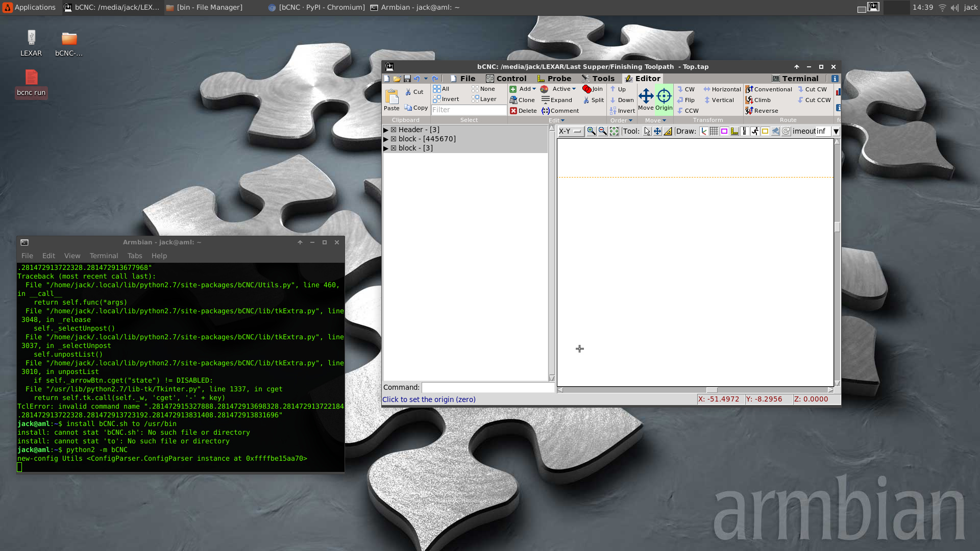
Task: Click the info icon beside Terminal
Action: click(835, 79)
